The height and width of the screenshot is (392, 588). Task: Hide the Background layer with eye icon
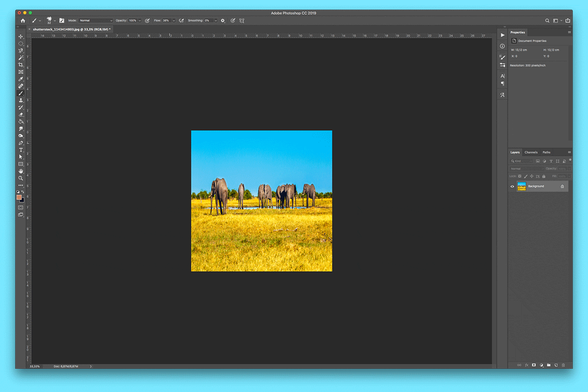pos(513,186)
